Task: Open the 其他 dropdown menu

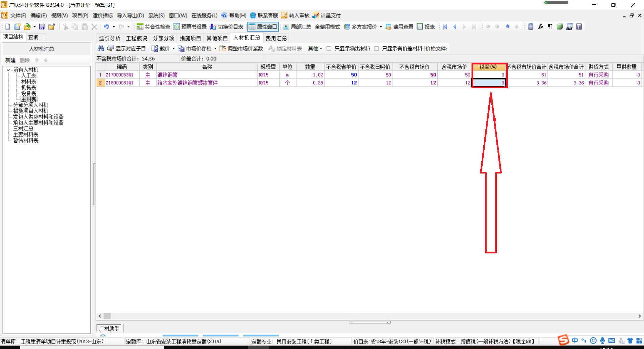Action: pos(315,48)
